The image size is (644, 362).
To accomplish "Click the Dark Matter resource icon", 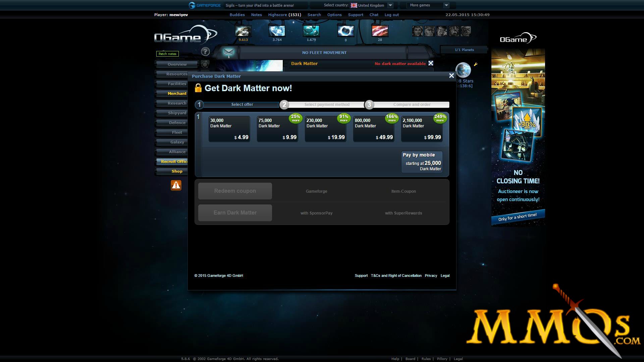I will (345, 31).
